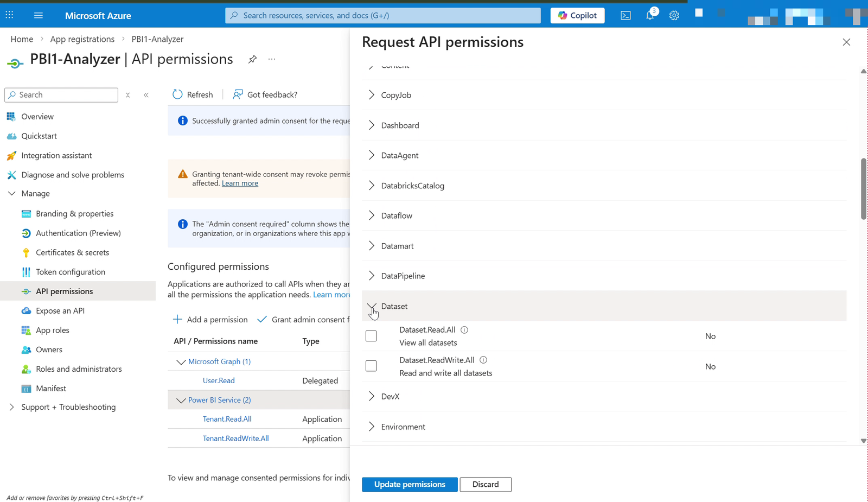
Task: Click the Search resources, services, and docs box
Action: (383, 15)
